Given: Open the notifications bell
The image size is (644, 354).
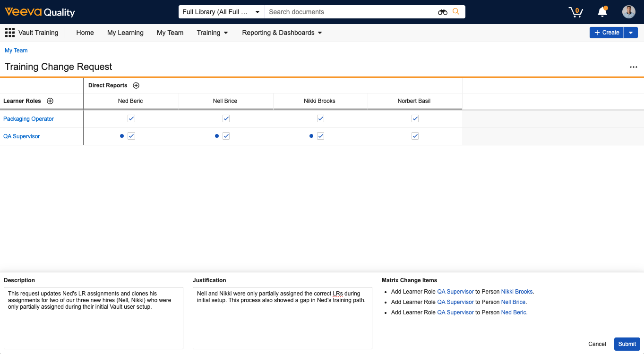Looking at the screenshot, I should [x=602, y=12].
